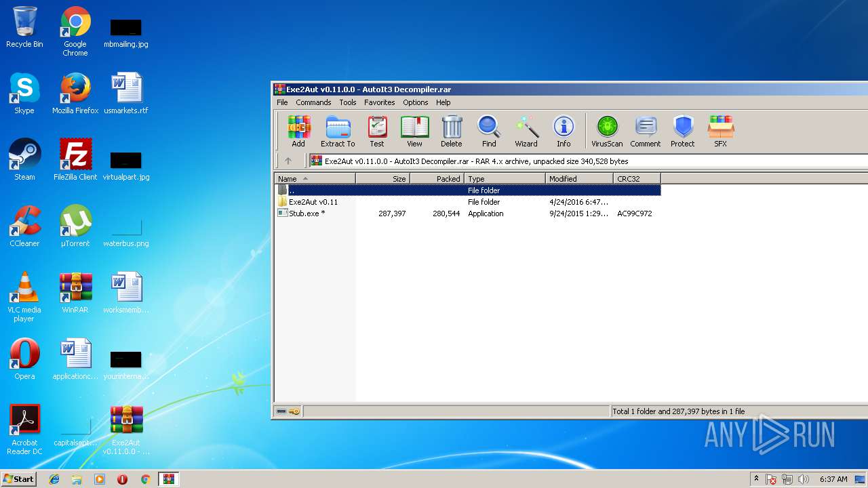Viewport: 868px width, 488px height.
Task: Select waterbus.png desktop file
Action: click(126, 232)
